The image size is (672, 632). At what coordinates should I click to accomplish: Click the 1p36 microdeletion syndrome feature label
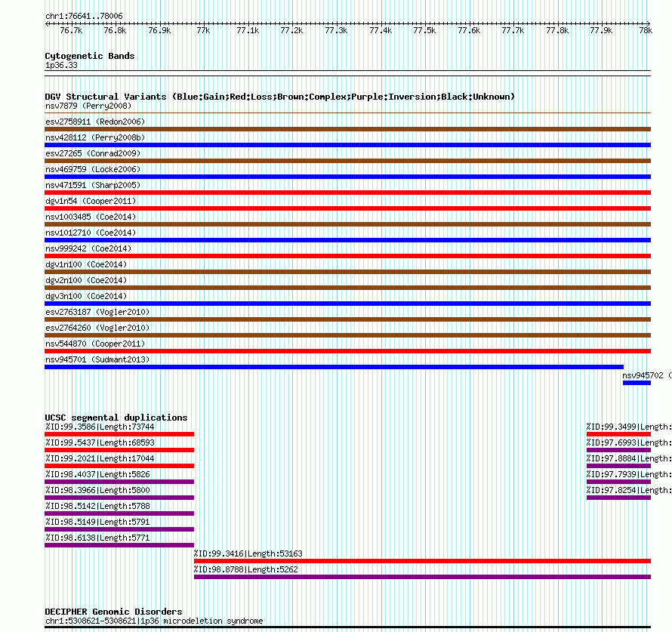154,621
